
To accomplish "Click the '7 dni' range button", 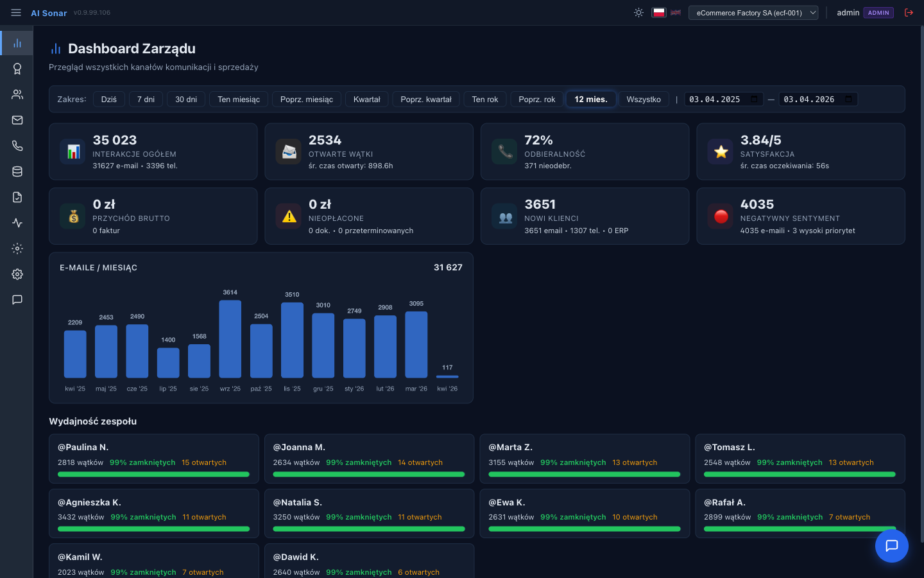I will click(x=146, y=99).
